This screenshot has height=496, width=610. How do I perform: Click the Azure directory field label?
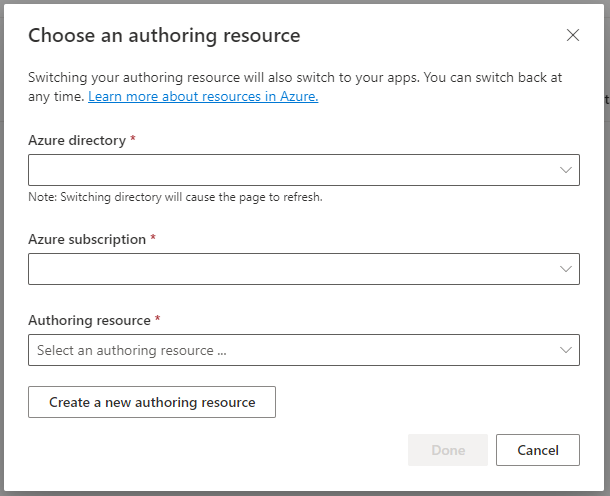[77, 140]
